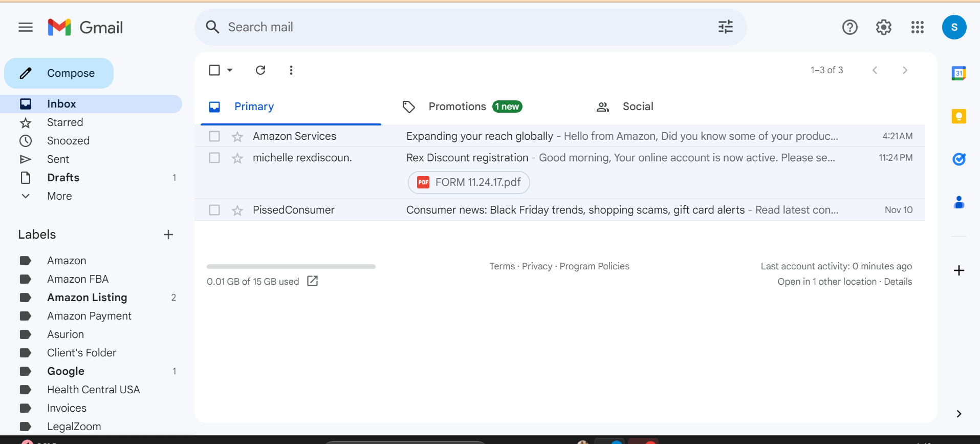Select the PissedConsumer email checkbox

[x=214, y=210]
